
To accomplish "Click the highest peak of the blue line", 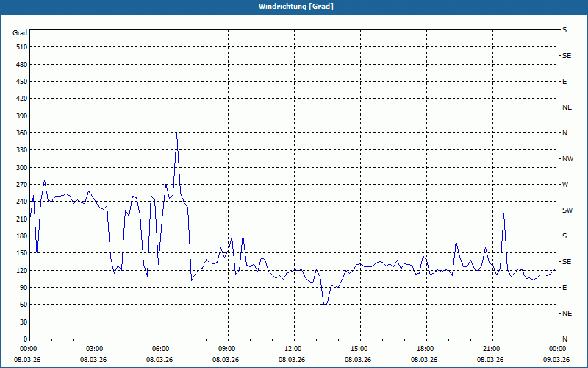I will click(176, 134).
